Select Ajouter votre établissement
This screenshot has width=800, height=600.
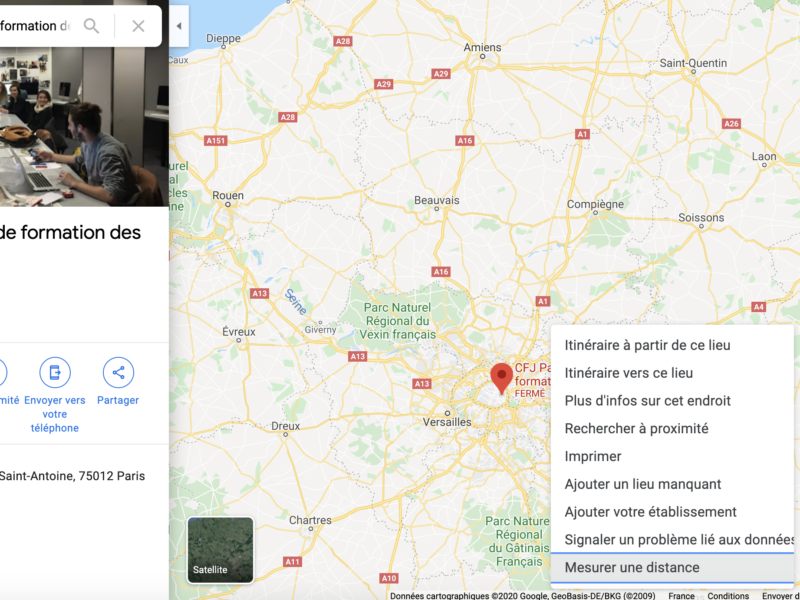tap(672, 512)
